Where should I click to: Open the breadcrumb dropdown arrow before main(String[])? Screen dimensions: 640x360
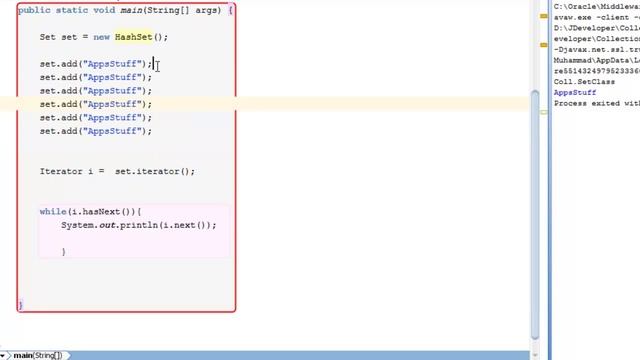(x=2, y=356)
